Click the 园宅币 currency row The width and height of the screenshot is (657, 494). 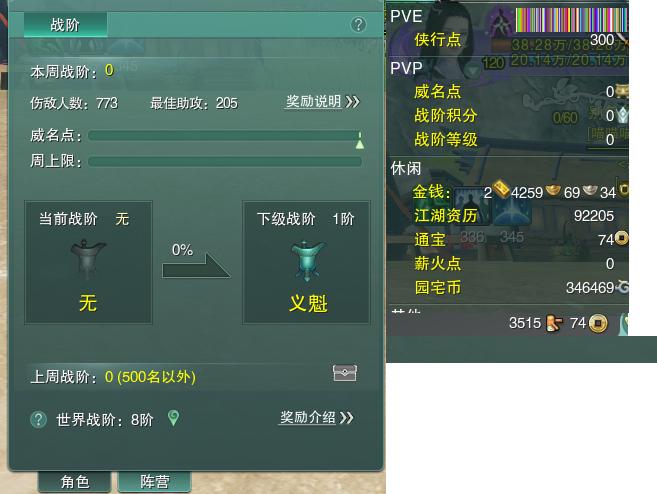[x=508, y=287]
